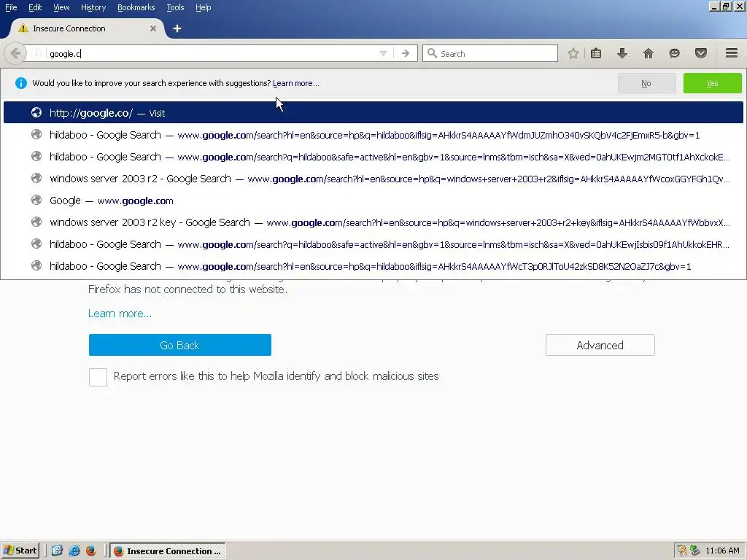Click the site identity info icon in address bar
Screen dimensions: 747x560
click(36, 54)
